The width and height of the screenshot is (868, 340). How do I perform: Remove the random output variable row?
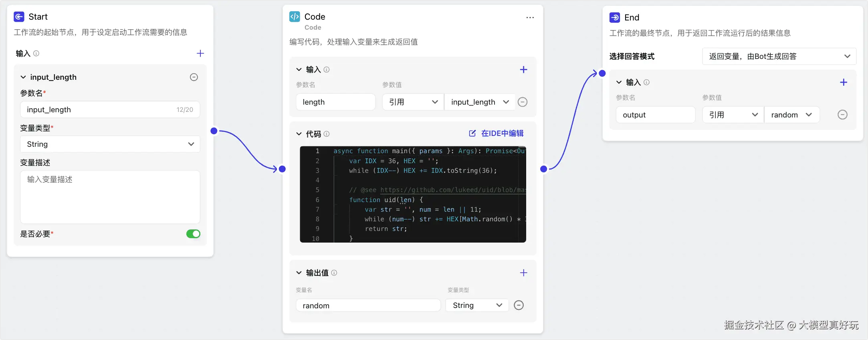pos(519,306)
